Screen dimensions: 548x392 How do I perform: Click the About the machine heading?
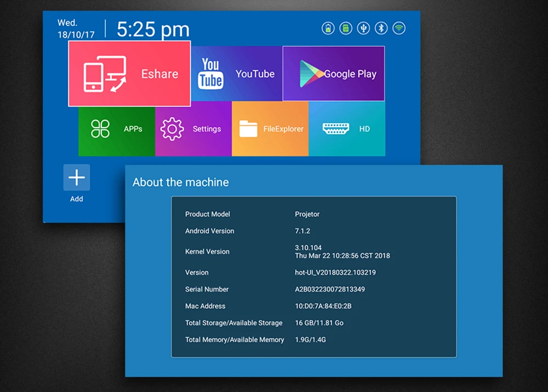coord(181,182)
